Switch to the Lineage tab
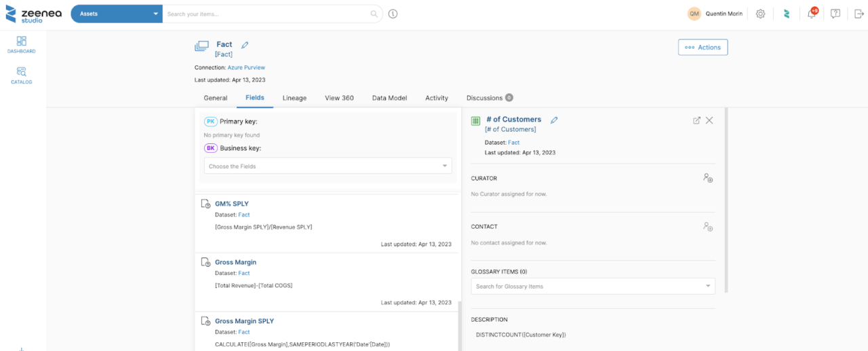Image resolution: width=868 pixels, height=351 pixels. tap(294, 98)
